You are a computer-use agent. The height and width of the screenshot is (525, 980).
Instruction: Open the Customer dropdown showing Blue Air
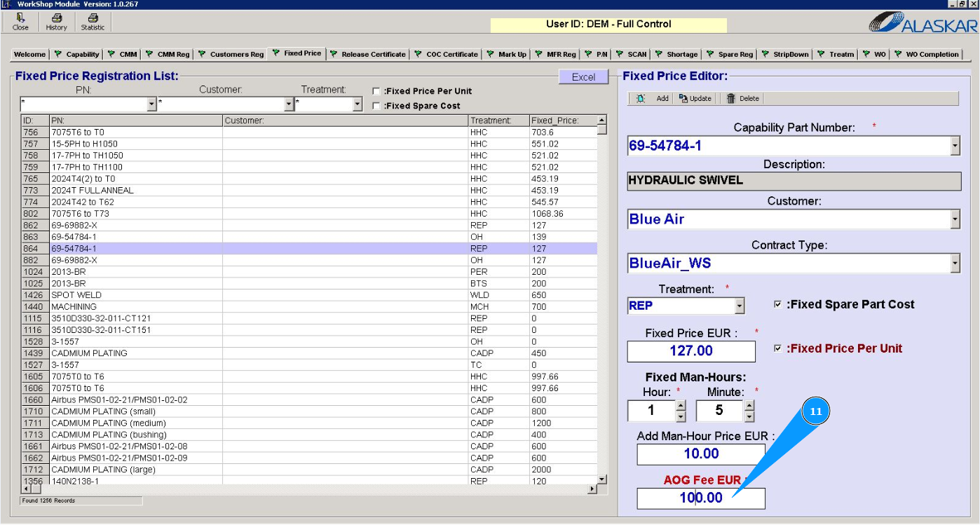pos(954,219)
